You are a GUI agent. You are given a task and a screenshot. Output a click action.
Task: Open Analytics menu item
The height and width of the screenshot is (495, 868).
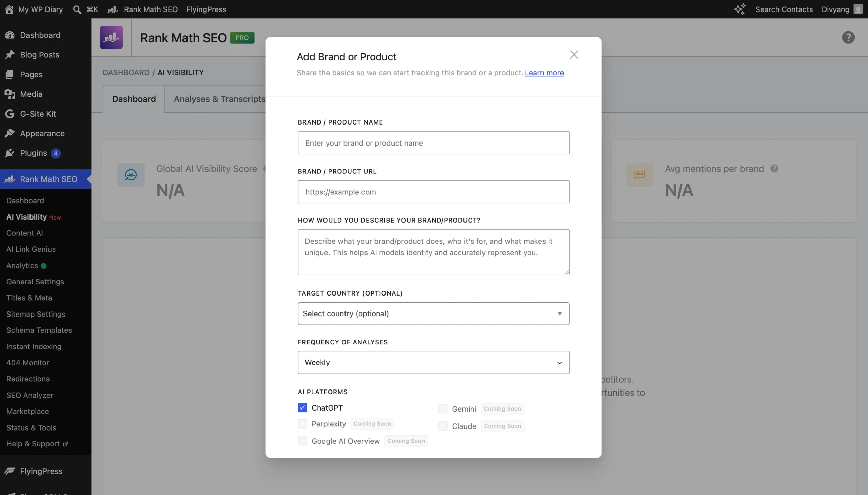tap(22, 266)
